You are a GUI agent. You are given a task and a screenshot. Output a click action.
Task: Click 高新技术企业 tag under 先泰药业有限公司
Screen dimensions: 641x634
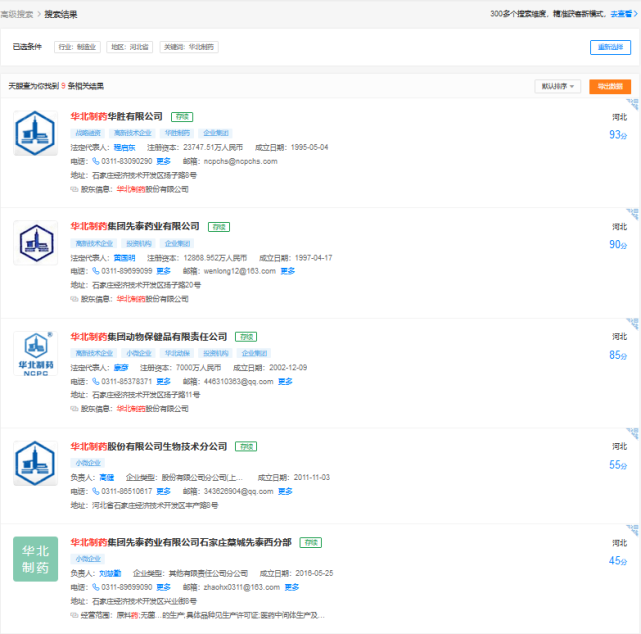[x=94, y=244]
